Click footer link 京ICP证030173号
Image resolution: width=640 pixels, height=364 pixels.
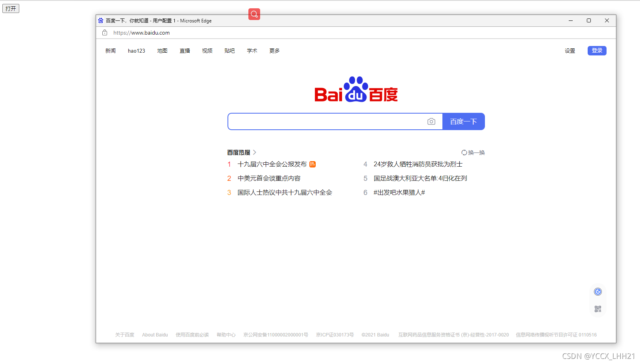(x=335, y=335)
